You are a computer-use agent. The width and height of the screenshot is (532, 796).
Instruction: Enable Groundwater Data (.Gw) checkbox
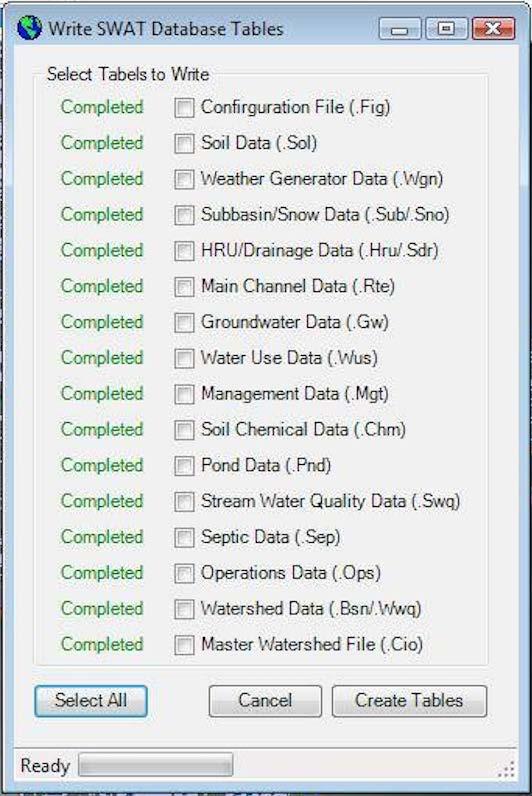[x=184, y=323]
